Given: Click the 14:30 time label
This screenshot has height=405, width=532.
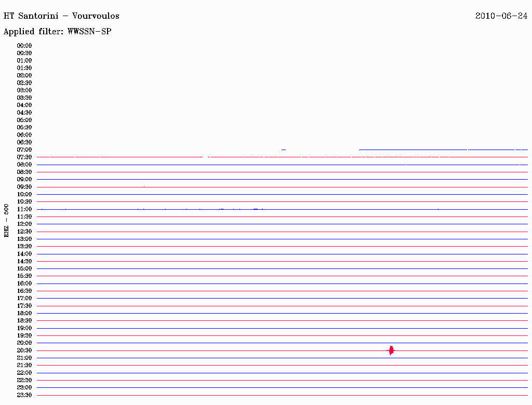Looking at the screenshot, I should click(x=24, y=261).
